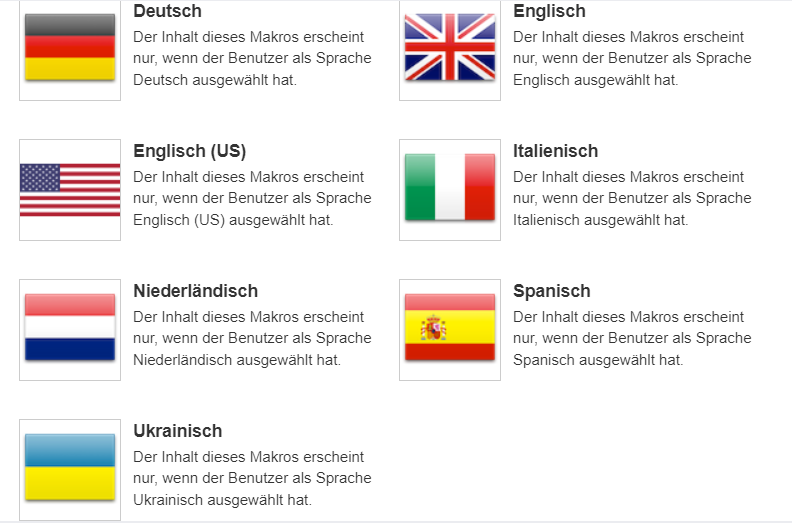Click the German flag icon

[x=70, y=48]
